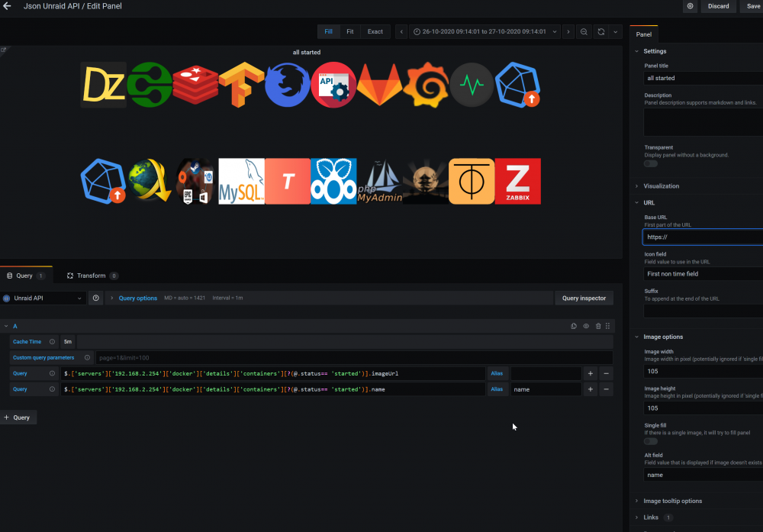Viewport: 763px width, 532px height.
Task: Open refresh interval dropdown arrow
Action: pos(616,31)
